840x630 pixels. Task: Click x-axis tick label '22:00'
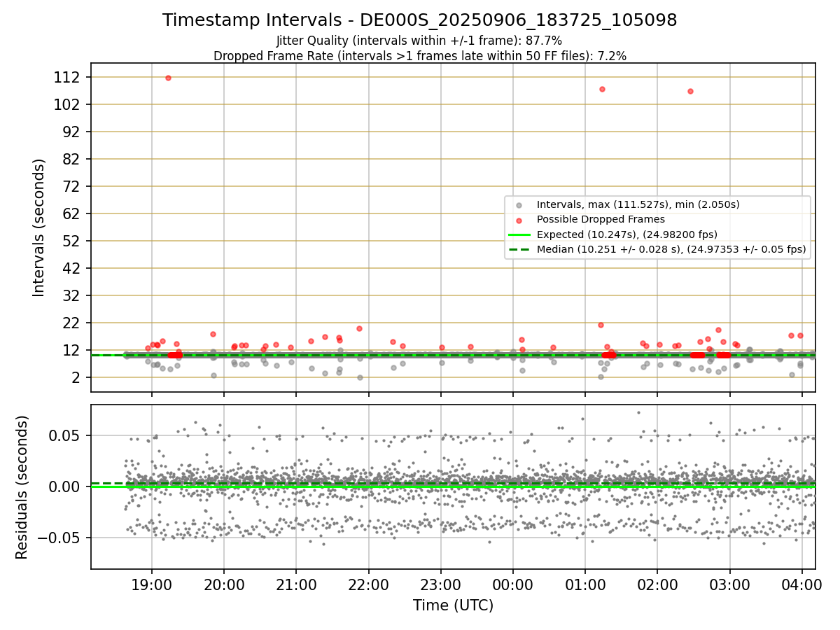pos(368,584)
